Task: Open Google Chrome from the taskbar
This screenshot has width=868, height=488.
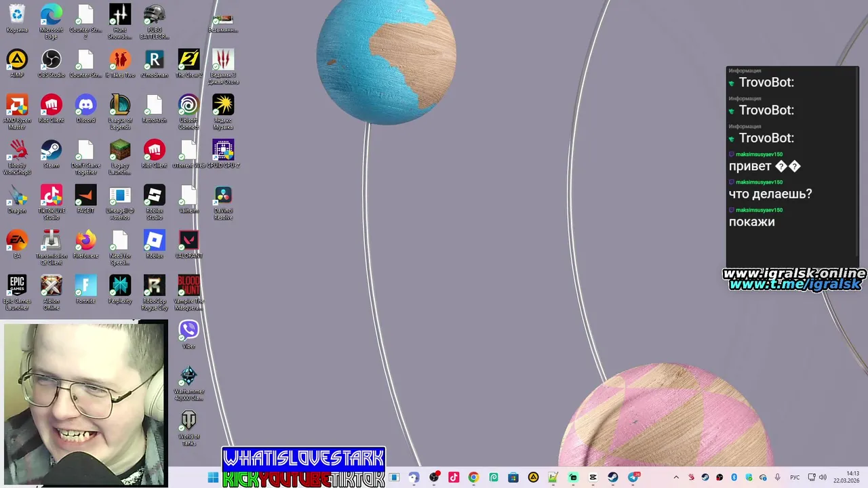Action: (473, 478)
